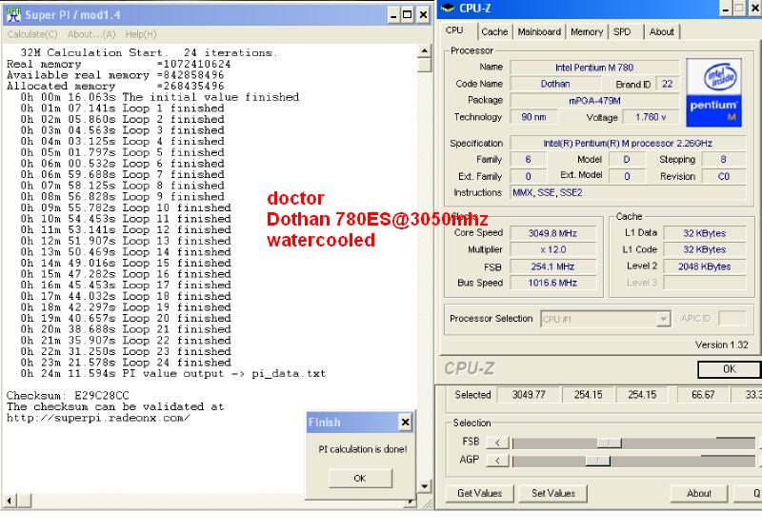Viewport: 762px width, 532px height.
Task: Click the Allocated memory =268435496 line
Action: (x=115, y=86)
